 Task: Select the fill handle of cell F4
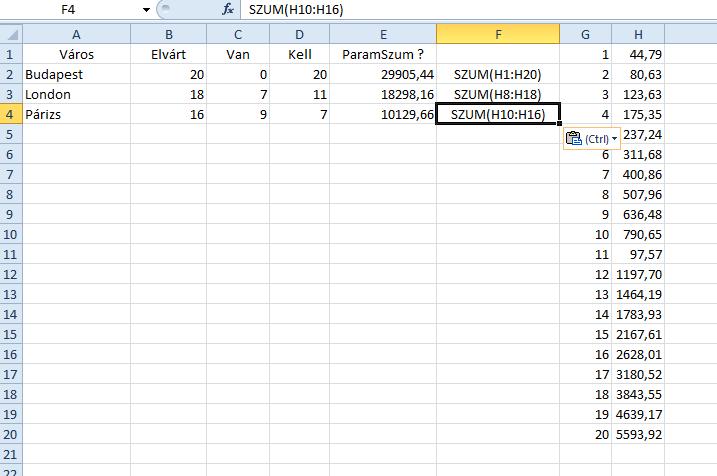pos(560,123)
